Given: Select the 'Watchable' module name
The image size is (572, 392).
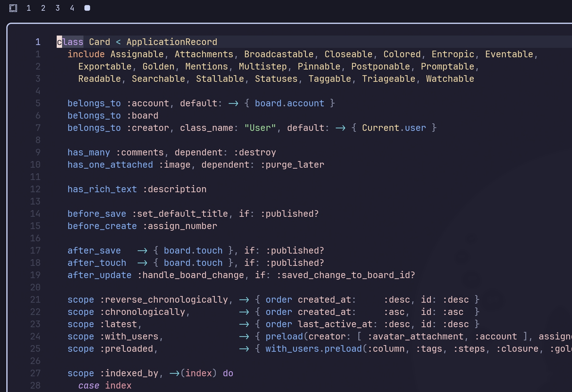Looking at the screenshot, I should [450, 79].
